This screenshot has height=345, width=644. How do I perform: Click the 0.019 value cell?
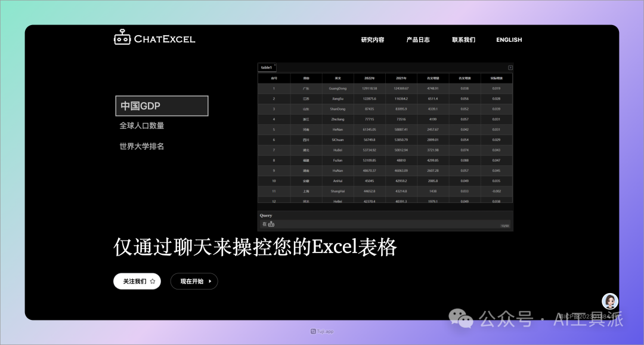coord(496,88)
